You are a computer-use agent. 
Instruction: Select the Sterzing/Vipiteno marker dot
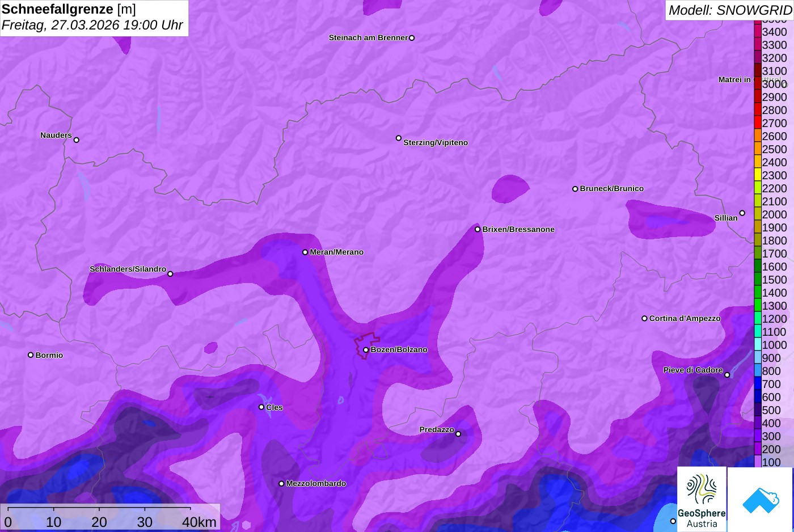399,138
